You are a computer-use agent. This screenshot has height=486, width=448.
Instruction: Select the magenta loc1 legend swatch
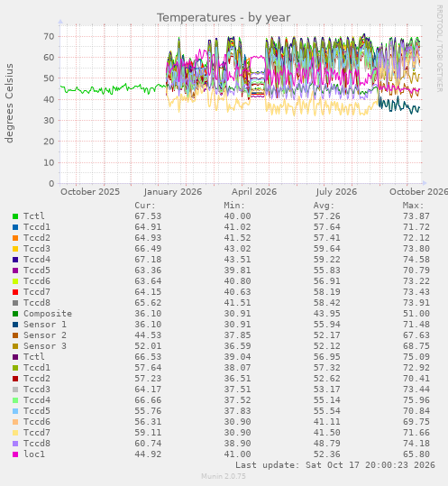[15, 454]
